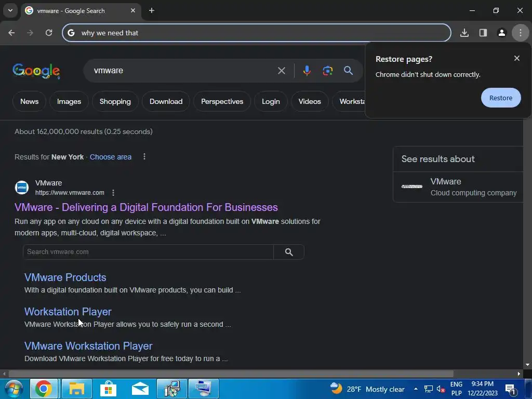The image size is (532, 399).
Task: Reload the current page
Action: [x=49, y=33]
